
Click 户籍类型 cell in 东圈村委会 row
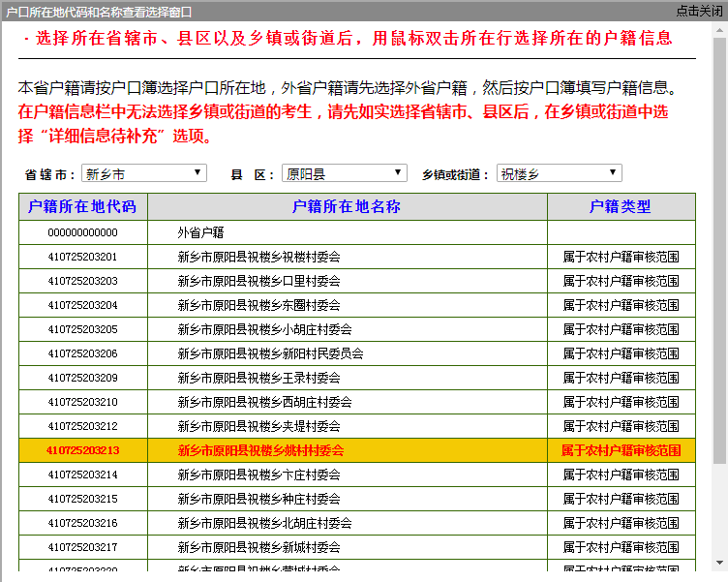[622, 305]
